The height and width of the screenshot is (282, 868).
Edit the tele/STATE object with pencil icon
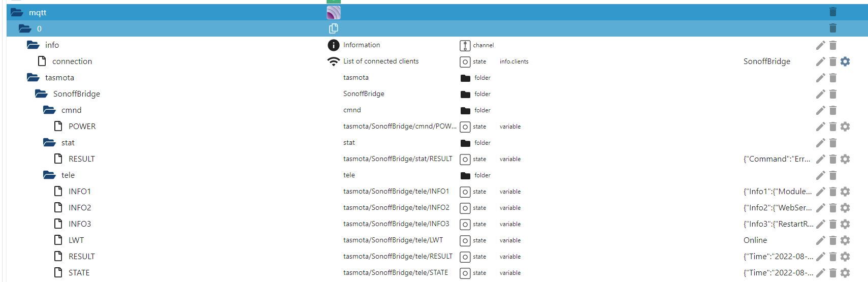pyautogui.click(x=820, y=273)
